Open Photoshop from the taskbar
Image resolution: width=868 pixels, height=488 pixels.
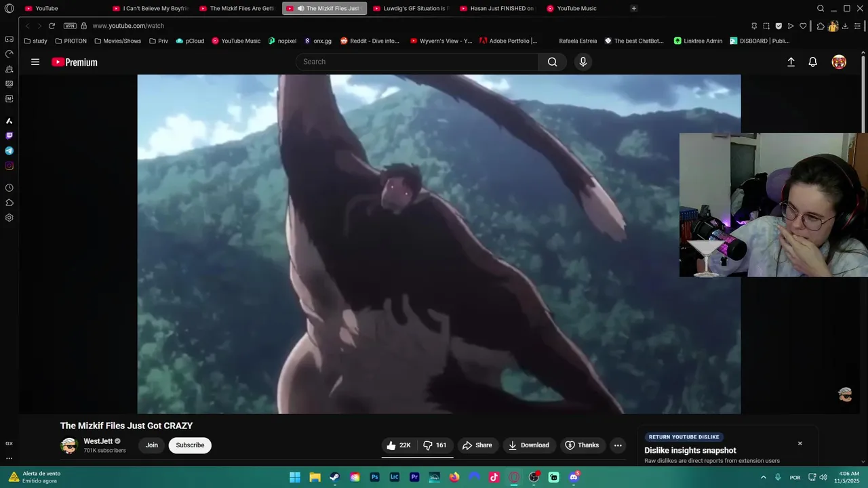pos(374,477)
